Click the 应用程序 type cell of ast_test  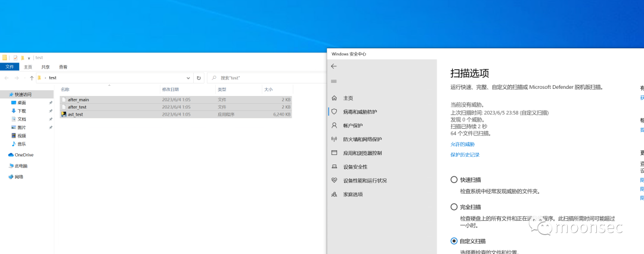point(226,114)
